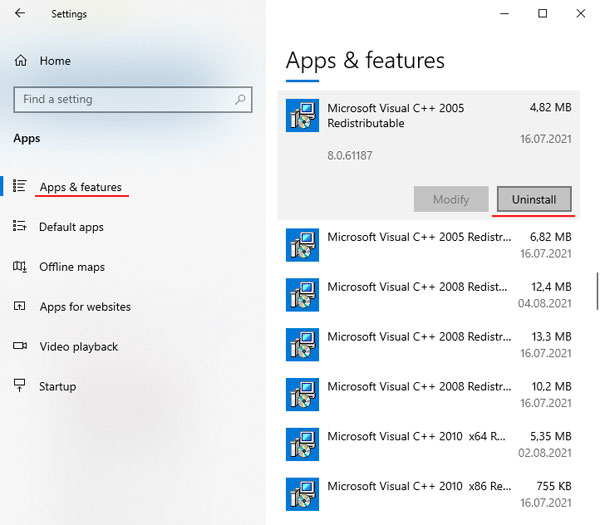Click version text 8.0.61187
The image size is (600, 525).
coord(350,155)
